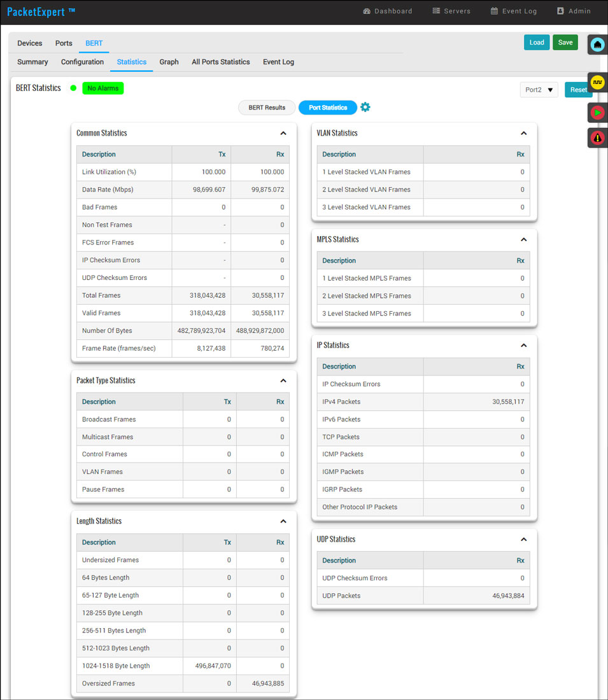Click the BERT Statistics heading

[x=38, y=88]
